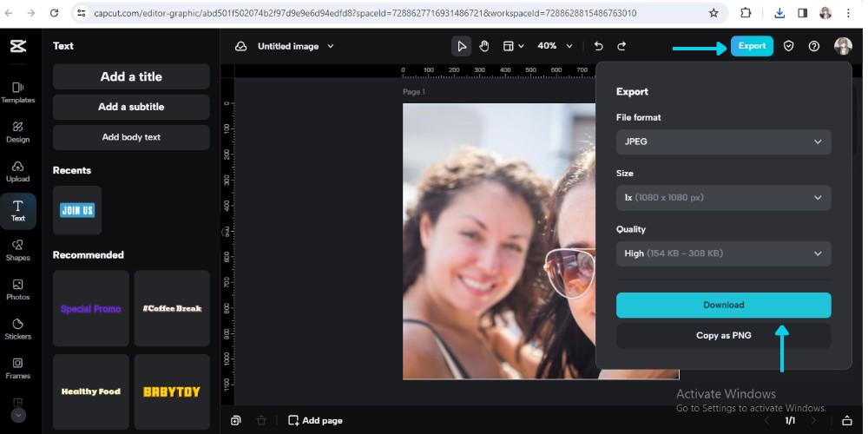Screen dimensions: 868x434
Task: Click the cloud save status icon
Action: (x=240, y=47)
